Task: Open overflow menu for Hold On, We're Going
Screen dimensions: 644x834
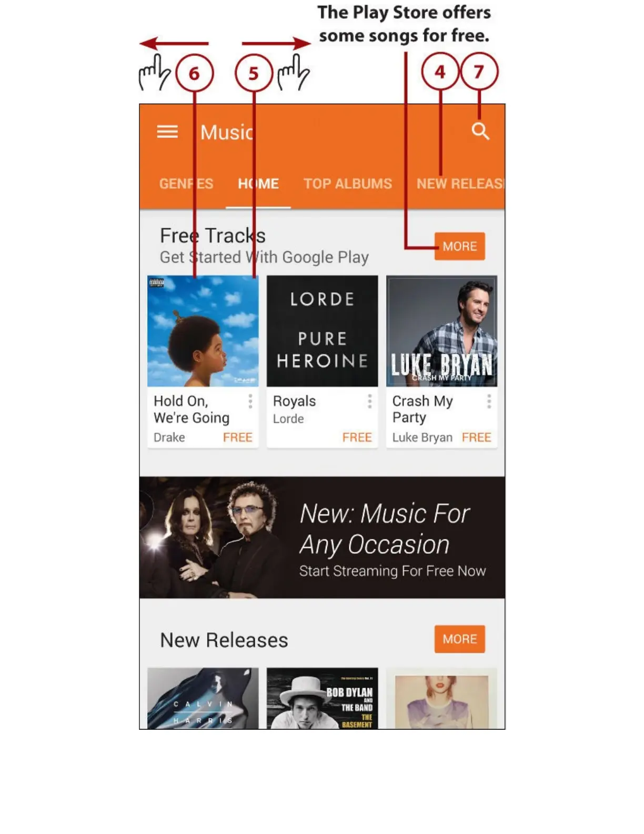Action: coord(250,401)
